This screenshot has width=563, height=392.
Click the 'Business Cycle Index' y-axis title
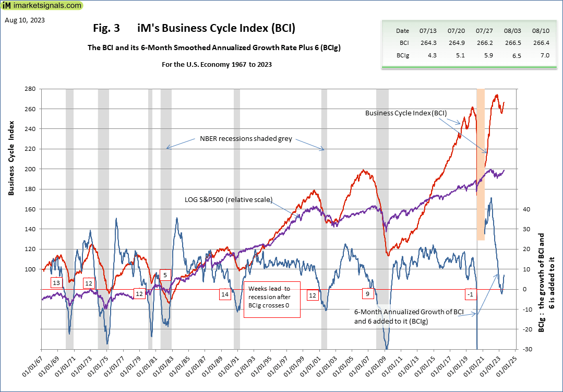click(x=11, y=158)
